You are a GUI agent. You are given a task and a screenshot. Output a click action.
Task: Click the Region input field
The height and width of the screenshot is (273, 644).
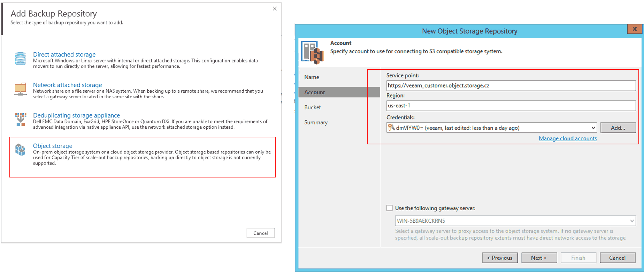pos(511,106)
